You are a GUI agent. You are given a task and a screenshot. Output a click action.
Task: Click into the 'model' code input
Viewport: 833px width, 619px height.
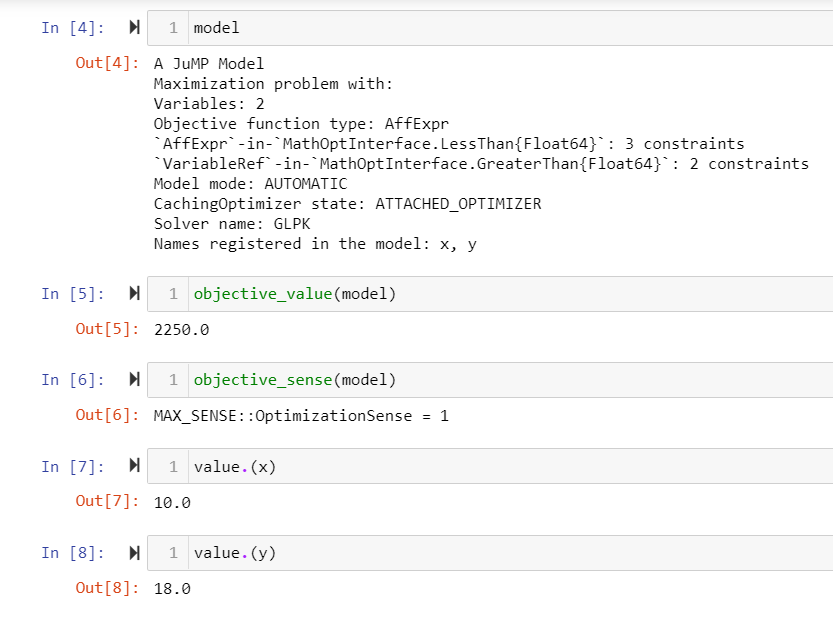point(500,28)
